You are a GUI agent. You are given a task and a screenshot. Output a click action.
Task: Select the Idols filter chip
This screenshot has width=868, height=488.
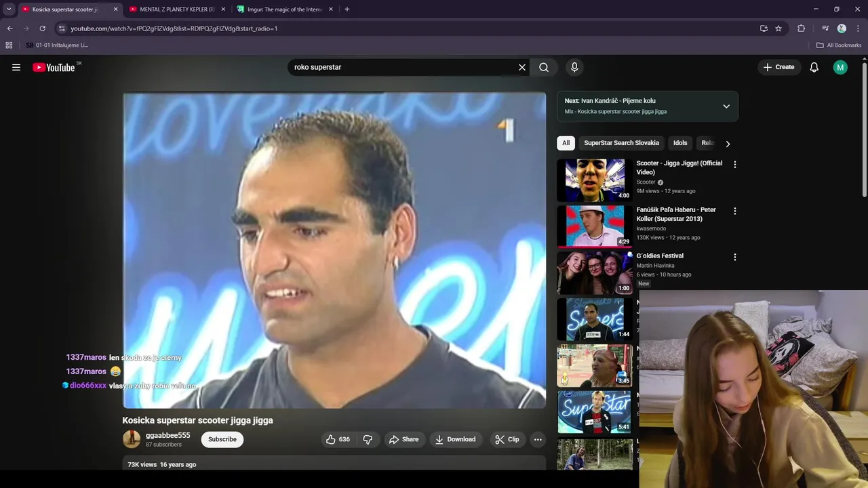[x=680, y=143]
